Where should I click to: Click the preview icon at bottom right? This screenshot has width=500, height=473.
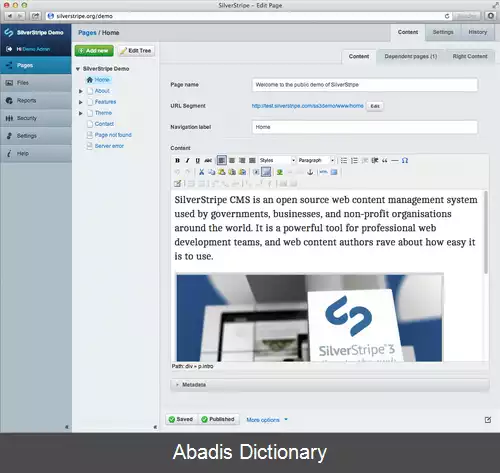point(488,420)
